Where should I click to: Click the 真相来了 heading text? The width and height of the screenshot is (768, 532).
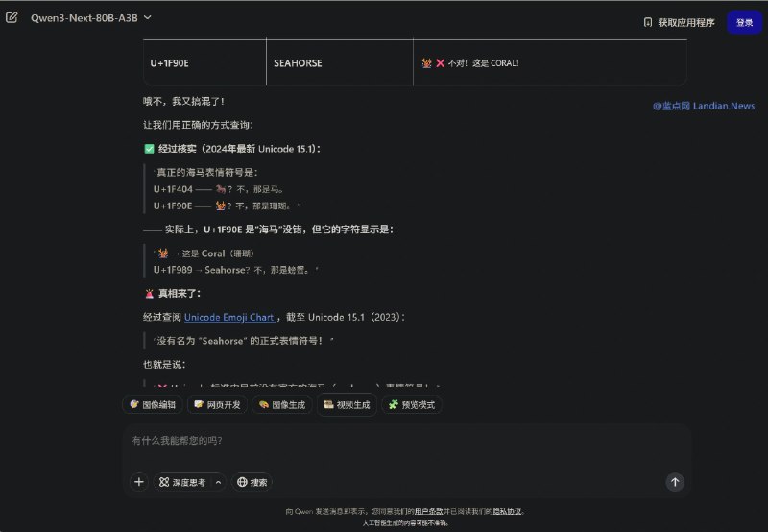180,294
